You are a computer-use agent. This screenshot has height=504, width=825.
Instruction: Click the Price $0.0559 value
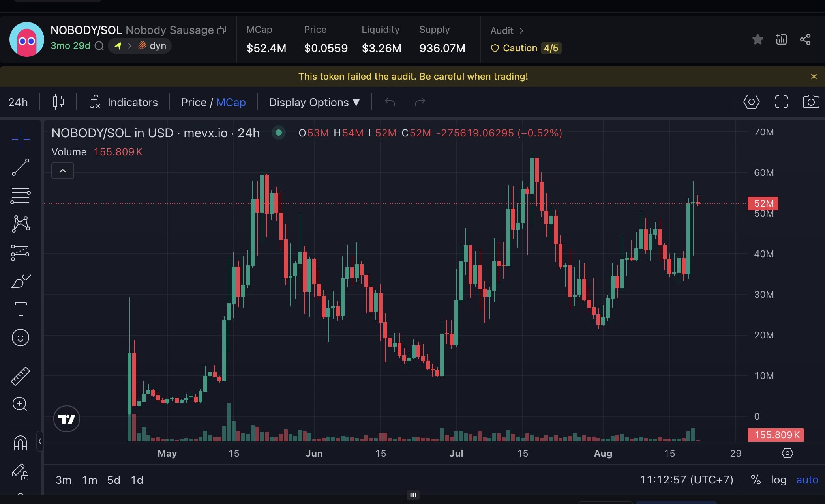(326, 48)
